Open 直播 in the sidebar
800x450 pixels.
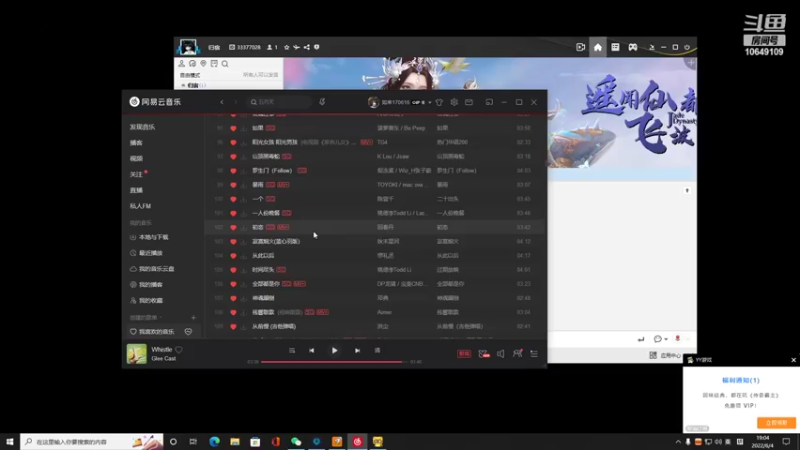click(x=136, y=190)
